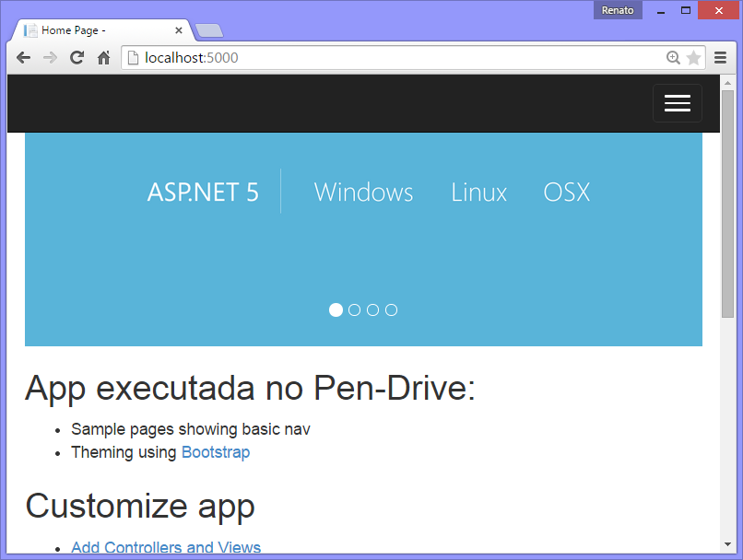Screen dimensions: 743x560
Task: Click 'Sample pages showing basic nav' text
Action: 191,429
